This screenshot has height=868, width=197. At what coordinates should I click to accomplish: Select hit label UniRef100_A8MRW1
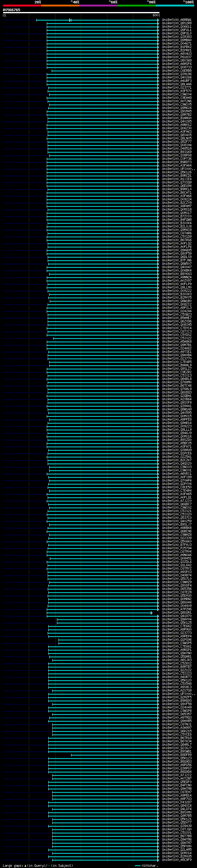[176, 20]
